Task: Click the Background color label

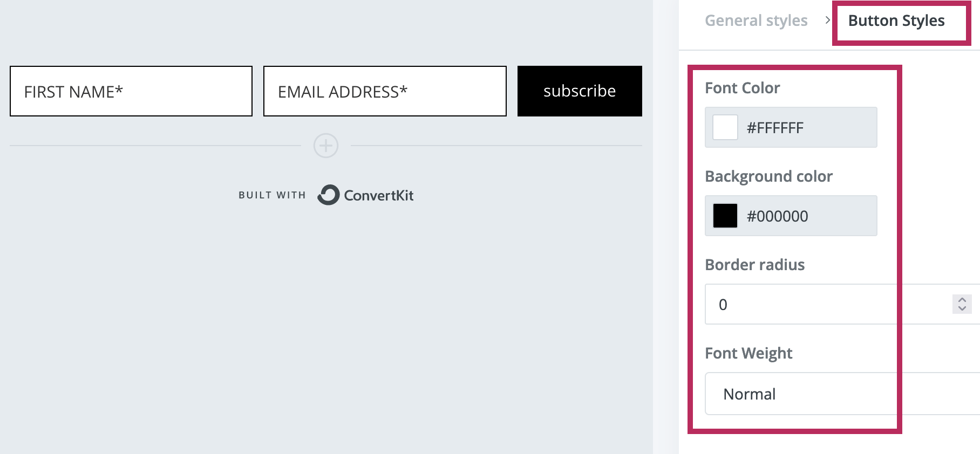Action: click(768, 176)
